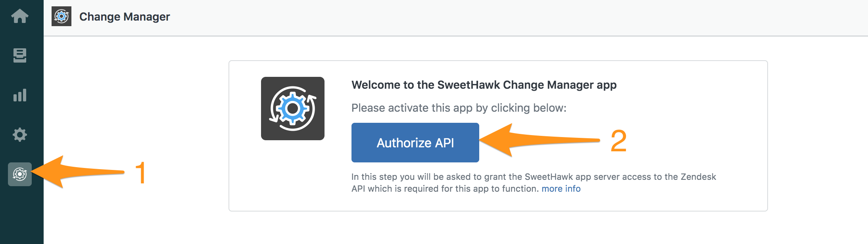This screenshot has width=868, height=244.
Task: Click the Please activate this app text
Action: click(x=459, y=108)
